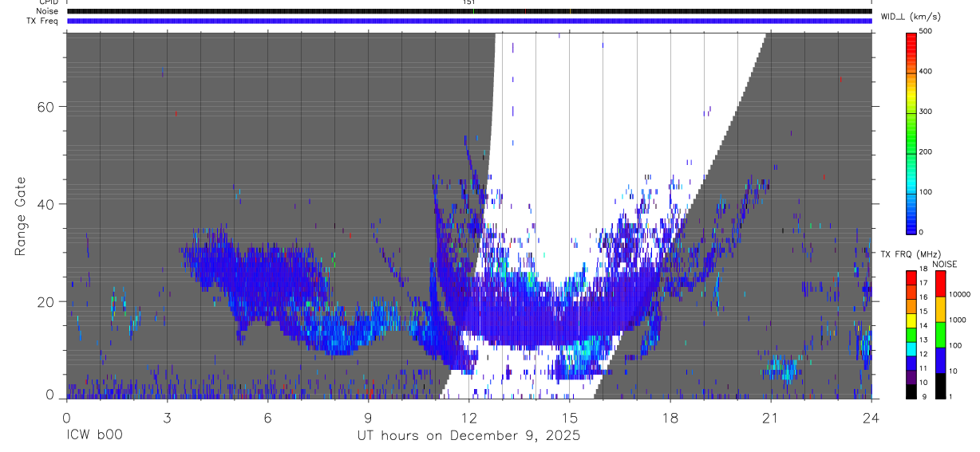Click the blue TX Freq strip above the plot
The width and height of the screenshot is (980, 452).
tap(469, 21)
